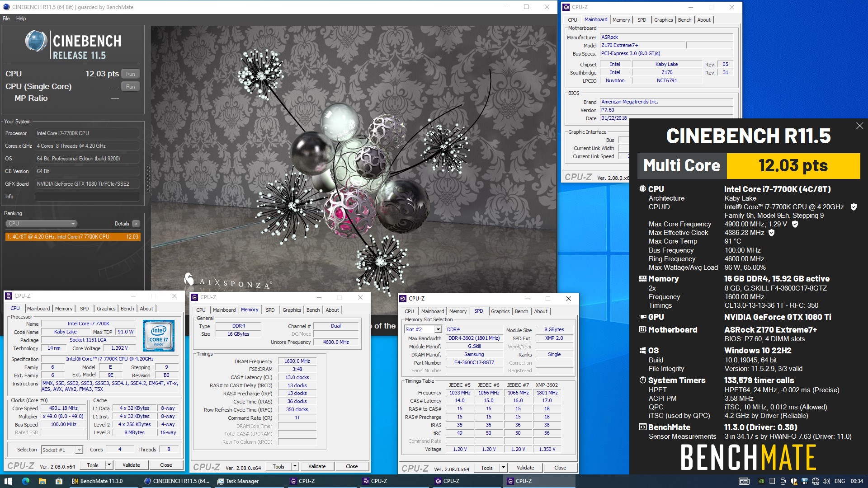Click verified shield next to CPUID
The width and height of the screenshot is (868, 488).
(x=854, y=207)
